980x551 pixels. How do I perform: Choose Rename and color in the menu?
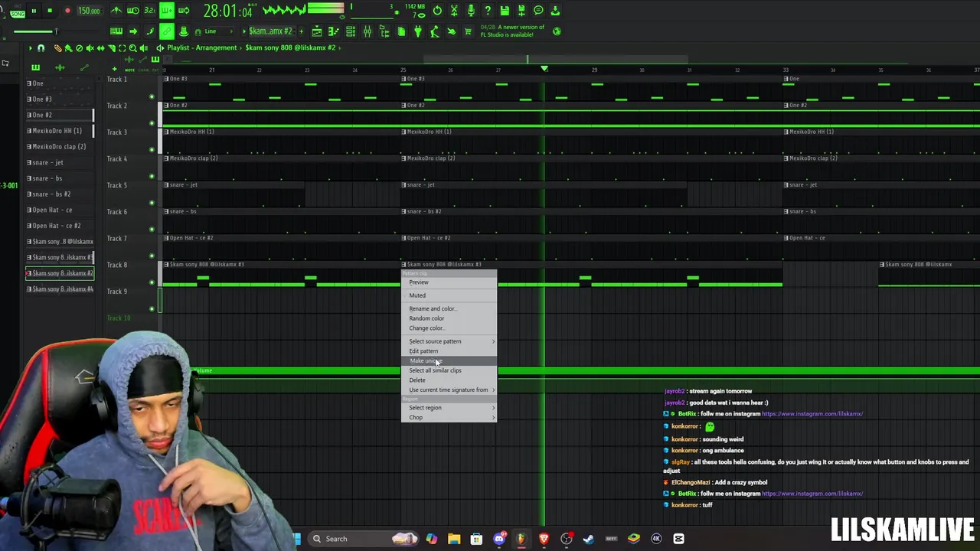coord(449,308)
